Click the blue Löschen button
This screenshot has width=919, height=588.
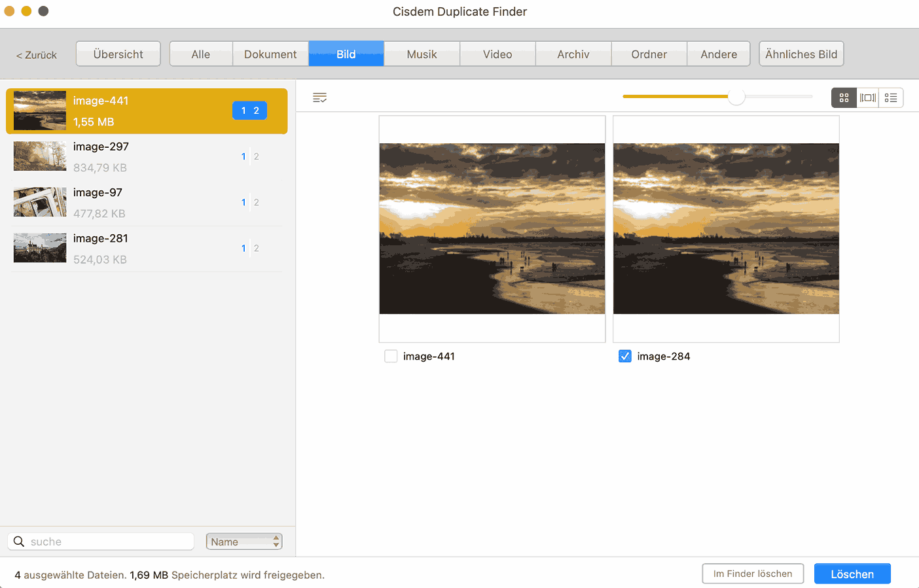(x=852, y=574)
